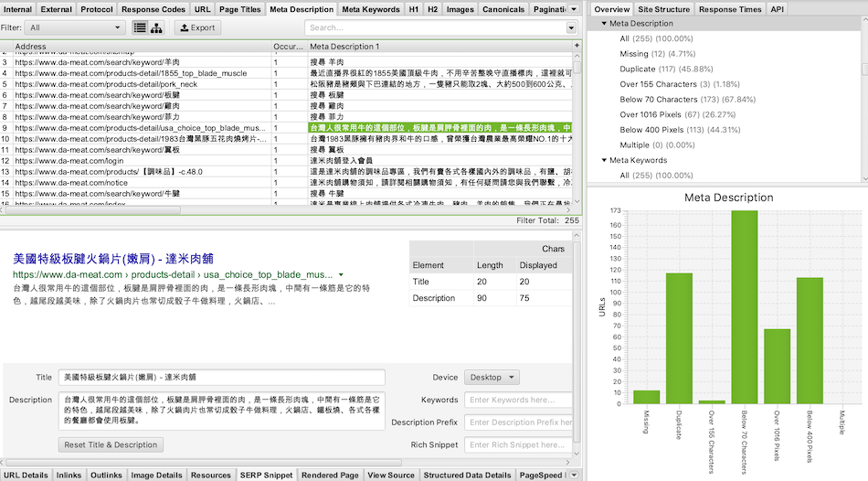Select the Duplicate filter in overview tree
The height and width of the screenshot is (481, 868).
(637, 69)
